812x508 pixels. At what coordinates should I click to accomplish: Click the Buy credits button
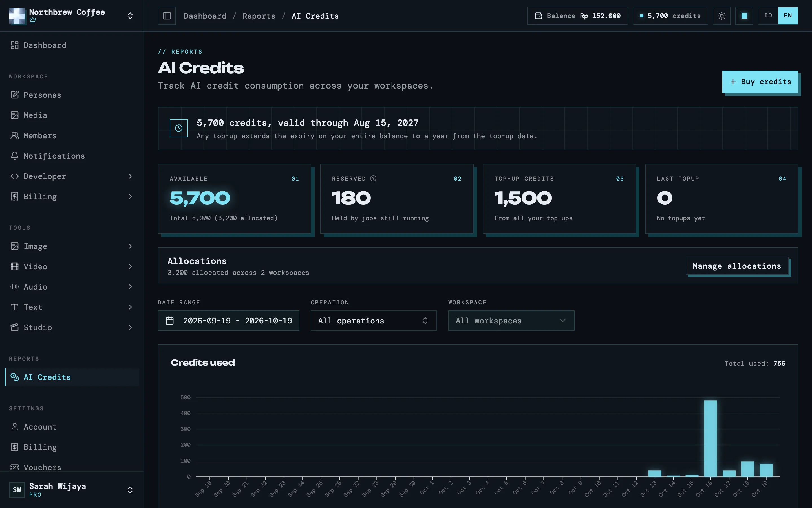click(760, 82)
